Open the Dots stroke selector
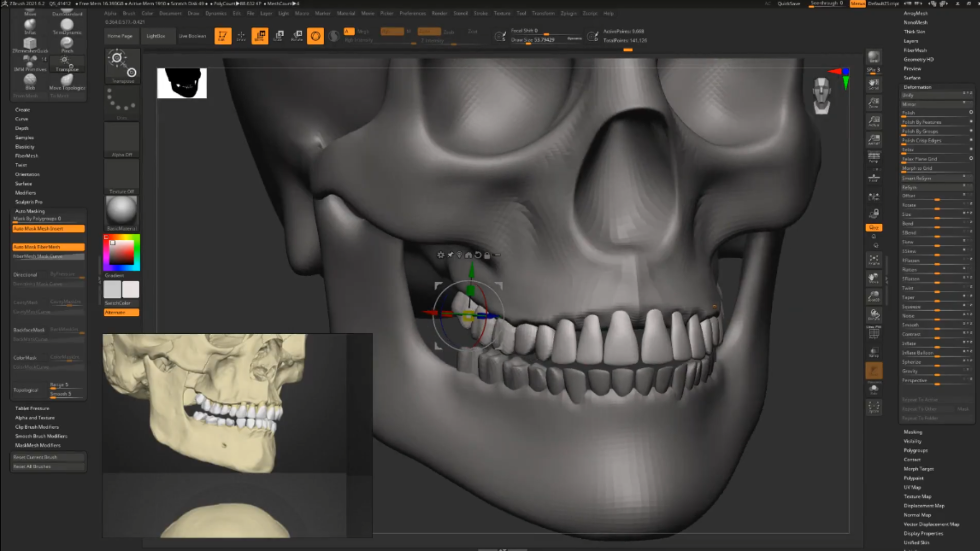980x551 pixels. pyautogui.click(x=122, y=103)
